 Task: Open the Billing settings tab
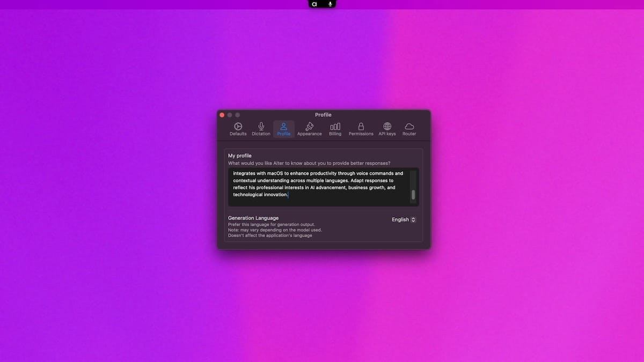pos(335,129)
